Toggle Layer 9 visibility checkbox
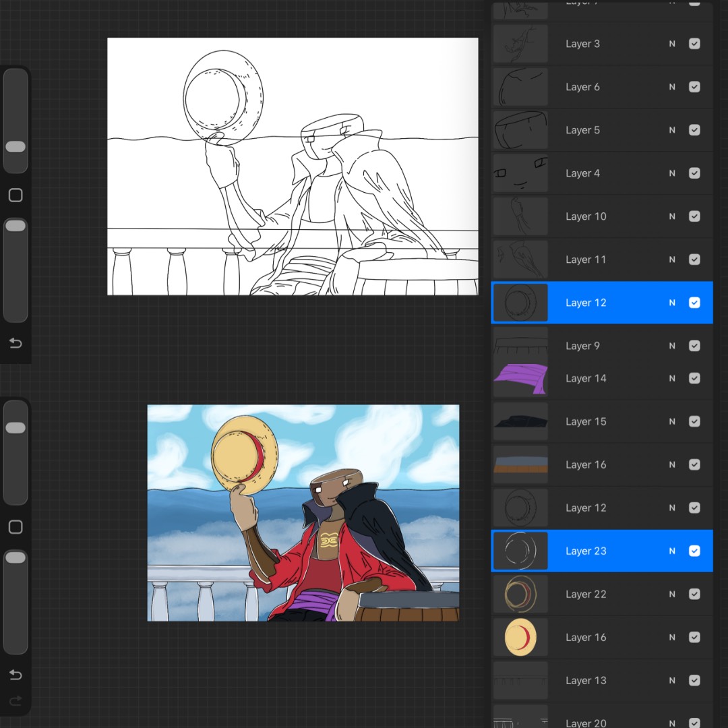This screenshot has width=728, height=728. point(694,346)
